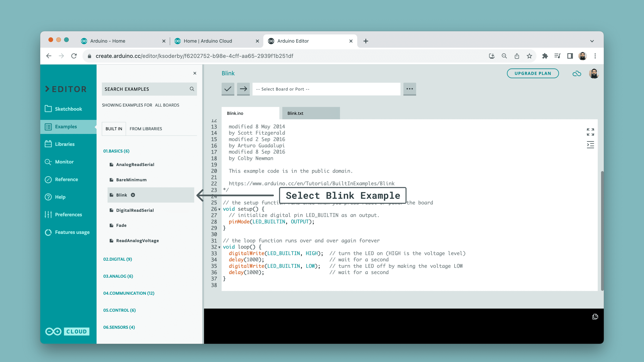Click the ALL BOARDS filter link
This screenshot has height=362, width=644.
coord(167,105)
